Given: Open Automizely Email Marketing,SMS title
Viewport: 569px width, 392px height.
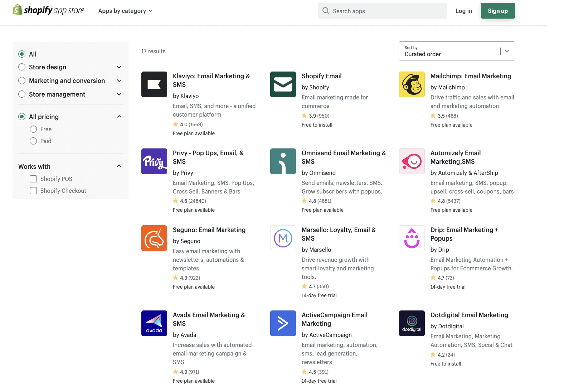Looking at the screenshot, I should [456, 157].
